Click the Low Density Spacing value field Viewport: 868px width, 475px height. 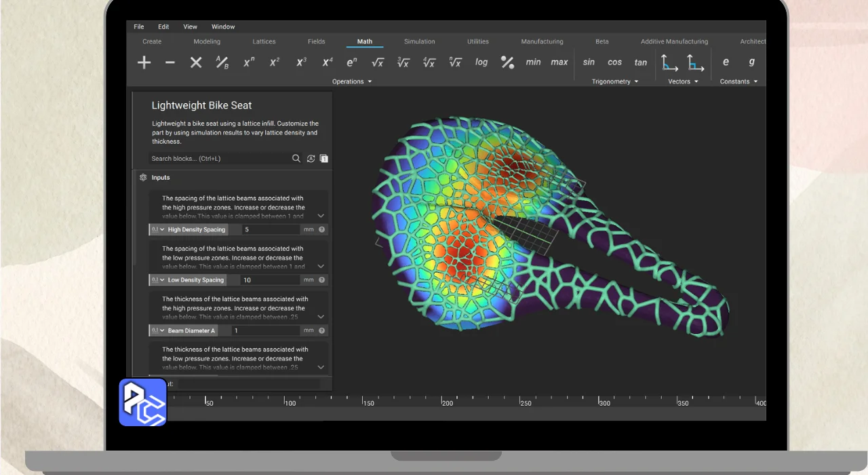pos(270,280)
